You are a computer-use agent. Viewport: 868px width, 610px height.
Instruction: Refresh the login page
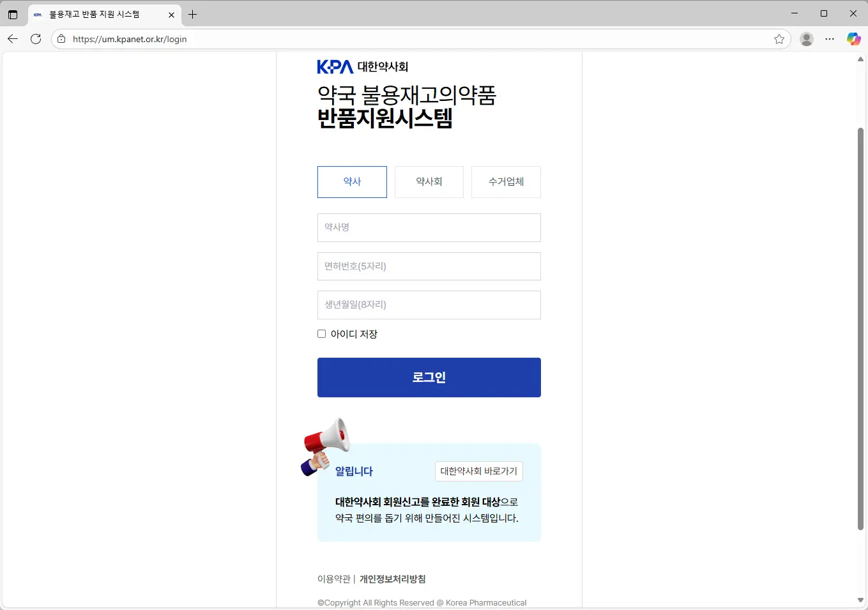click(36, 39)
